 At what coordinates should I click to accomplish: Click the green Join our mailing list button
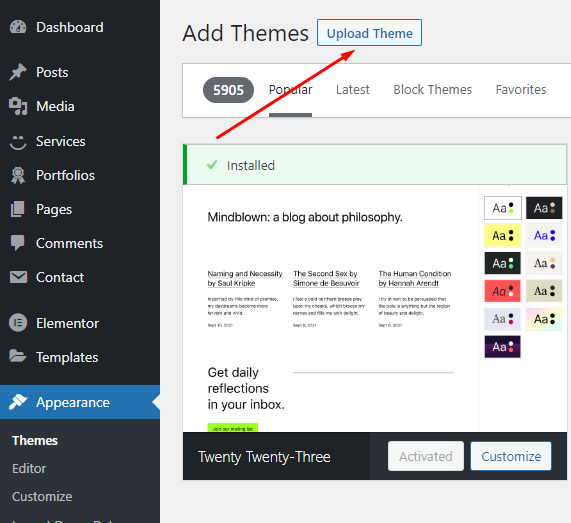[x=233, y=428]
